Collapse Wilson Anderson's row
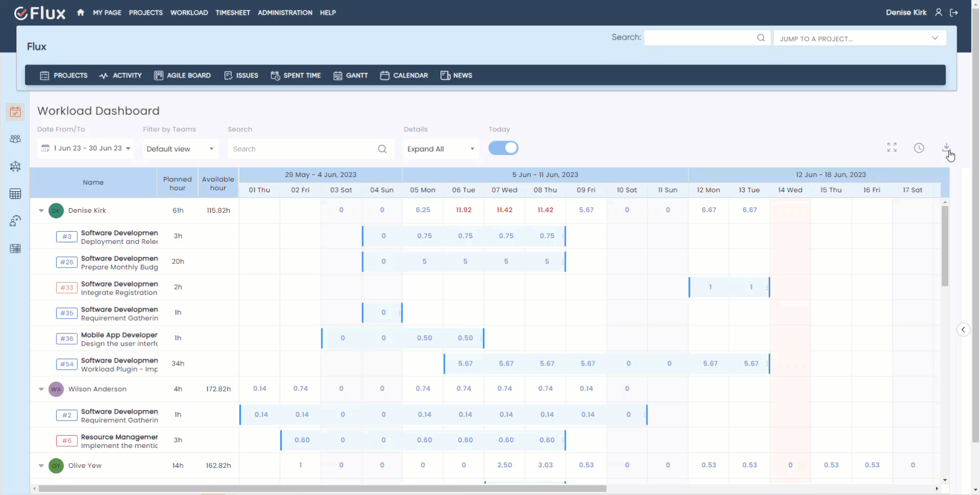 coord(41,389)
